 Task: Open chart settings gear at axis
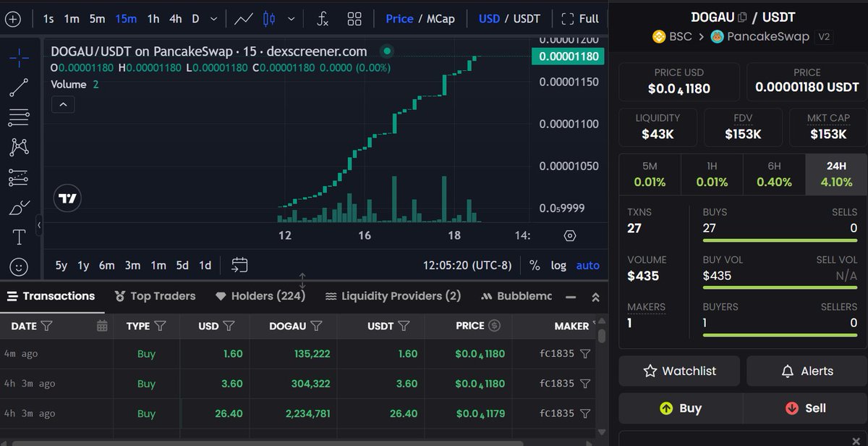[569, 235]
